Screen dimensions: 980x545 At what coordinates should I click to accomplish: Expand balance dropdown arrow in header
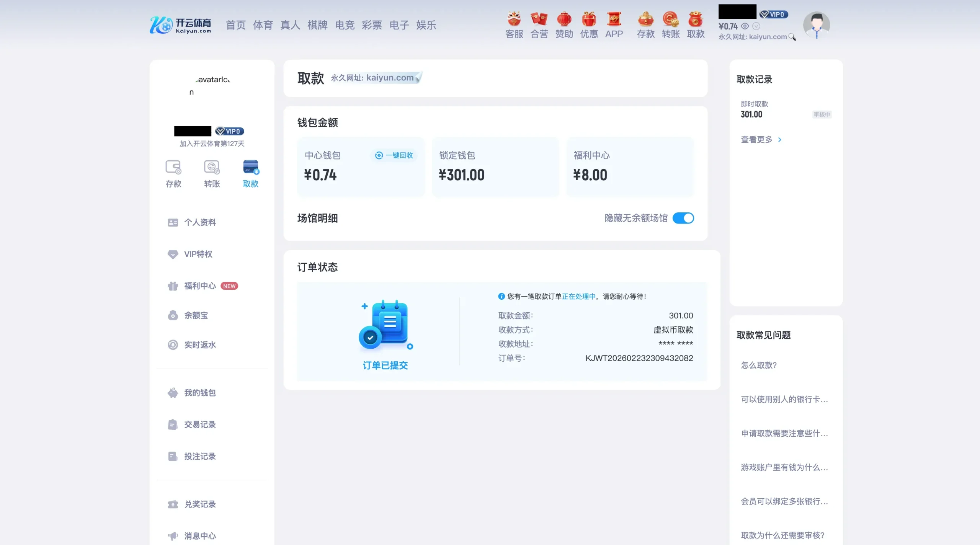point(756,26)
